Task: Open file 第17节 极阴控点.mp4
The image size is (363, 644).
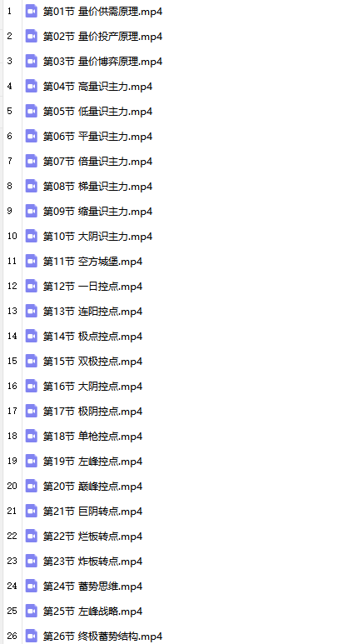Action: tap(92, 411)
